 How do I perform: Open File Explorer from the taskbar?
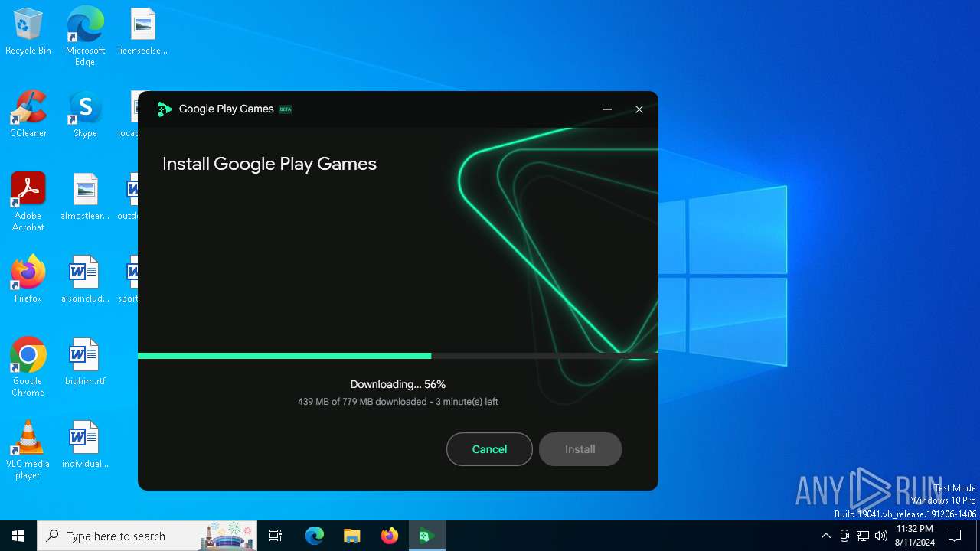(352, 536)
